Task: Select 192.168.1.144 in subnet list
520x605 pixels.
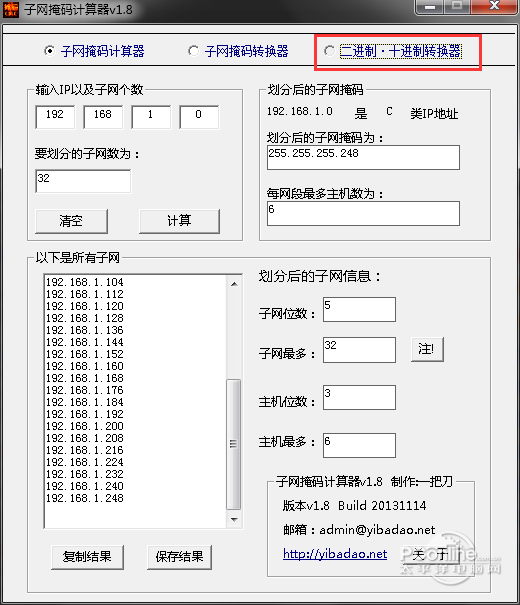Action: pyautogui.click(x=84, y=342)
